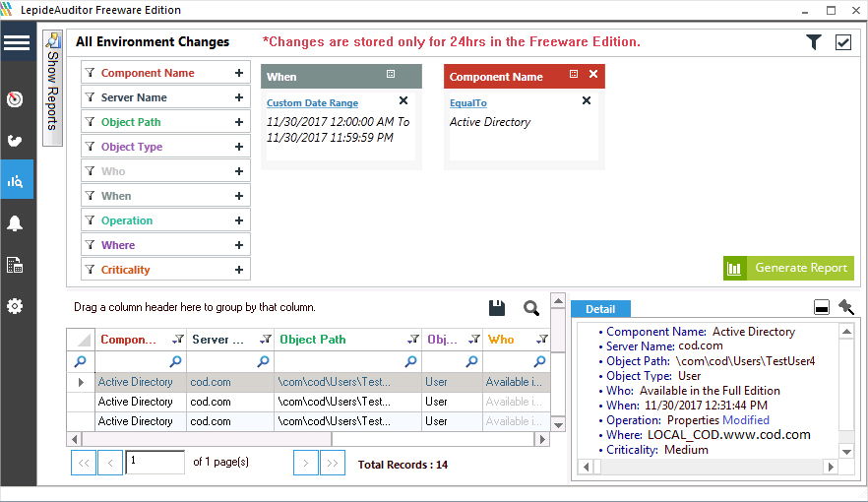Open the hamburger menu in sidebar
Image resolution: width=868 pixels, height=502 pixels.
click(x=17, y=42)
